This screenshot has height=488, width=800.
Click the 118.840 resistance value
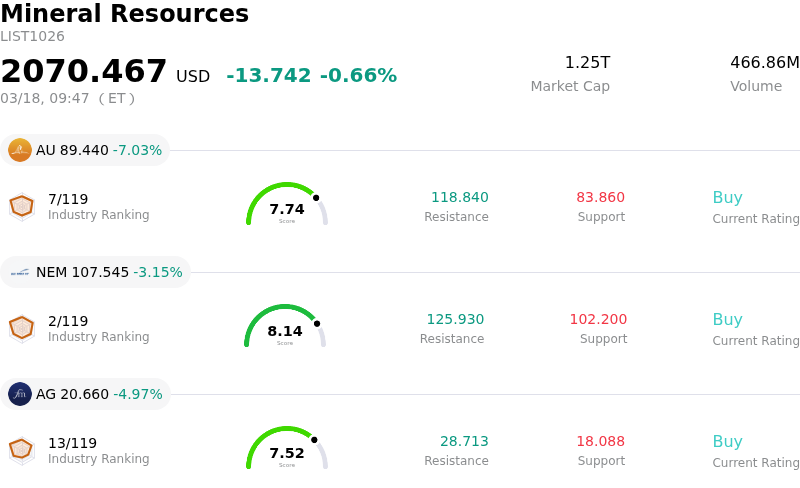pos(459,198)
